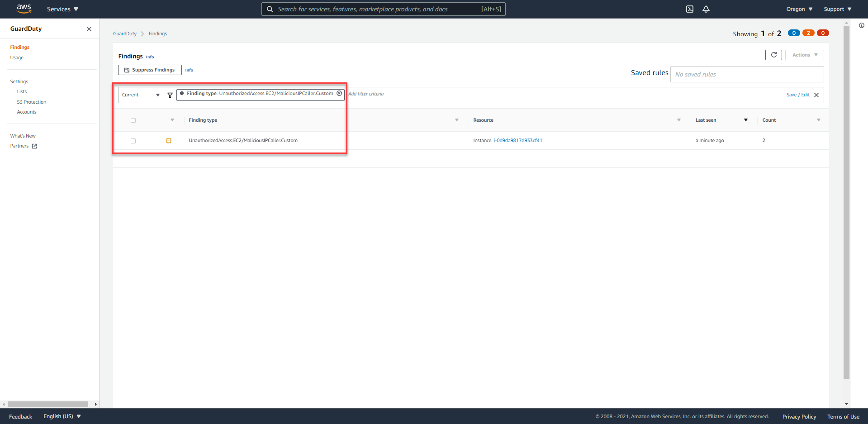Screen dimensions: 868x424
Task: Click the Finding type column header
Action: click(x=203, y=120)
